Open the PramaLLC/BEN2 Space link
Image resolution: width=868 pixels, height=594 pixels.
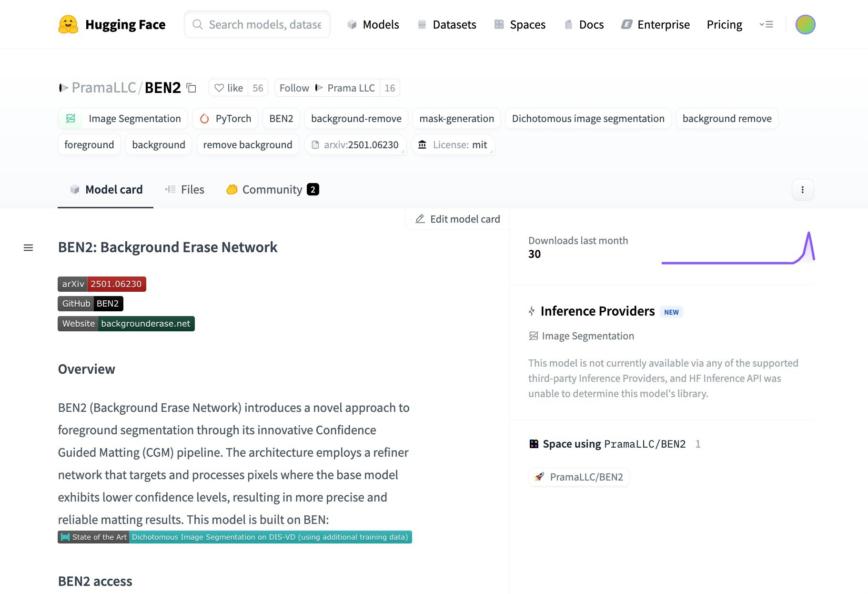coord(579,477)
